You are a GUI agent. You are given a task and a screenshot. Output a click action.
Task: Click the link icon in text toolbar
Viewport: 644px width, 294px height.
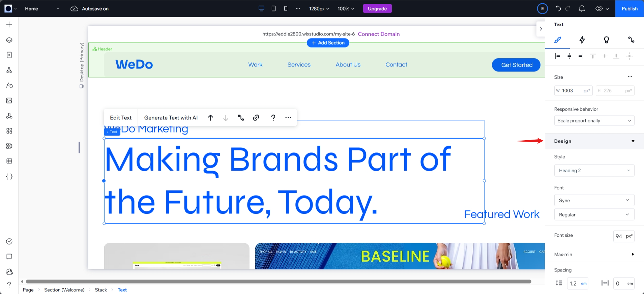[256, 118]
